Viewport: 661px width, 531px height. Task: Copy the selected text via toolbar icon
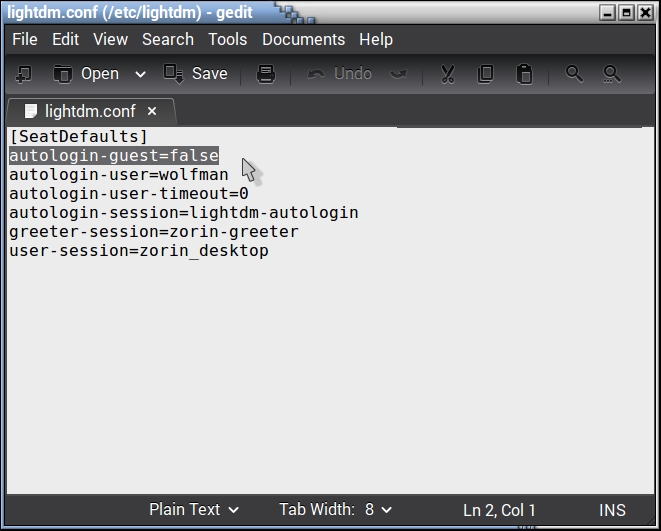tap(485, 74)
